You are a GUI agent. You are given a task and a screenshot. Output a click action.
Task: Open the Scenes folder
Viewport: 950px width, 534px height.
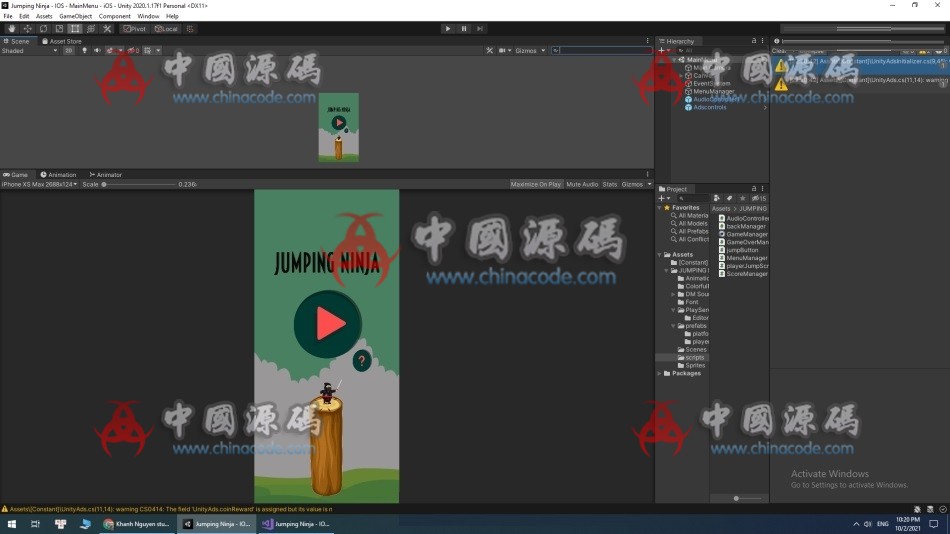click(692, 350)
